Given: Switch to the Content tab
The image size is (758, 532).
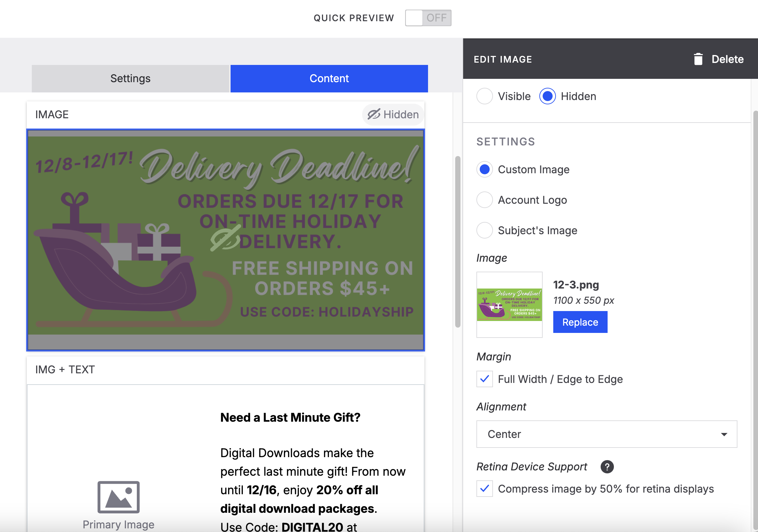Looking at the screenshot, I should [329, 79].
